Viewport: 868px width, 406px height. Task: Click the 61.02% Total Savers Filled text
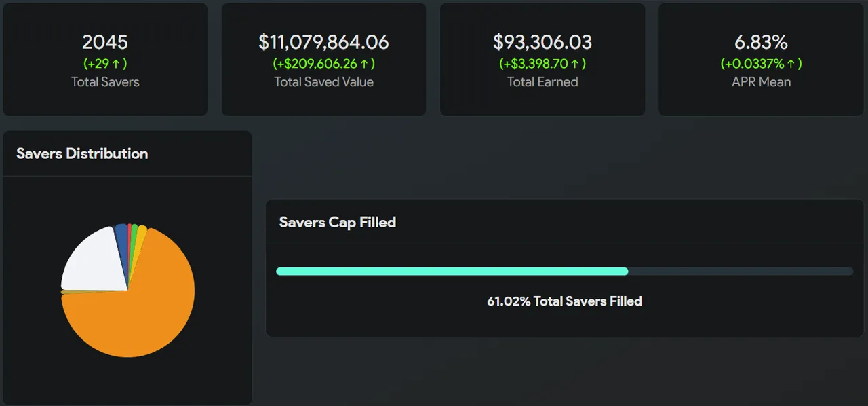[564, 301]
